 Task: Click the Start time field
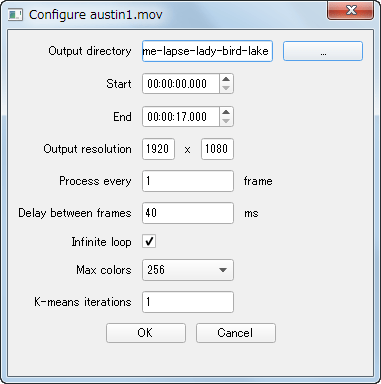[x=181, y=84]
